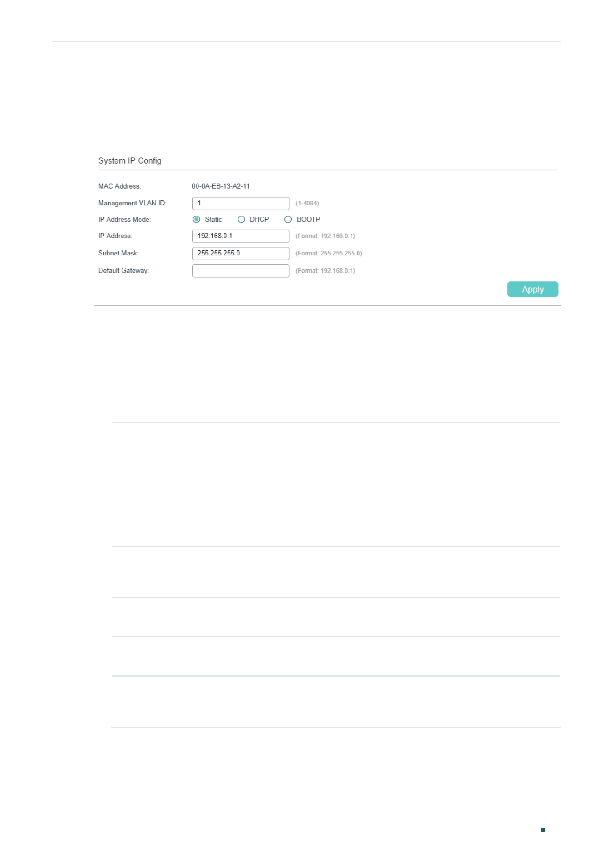Viewport: 614px width, 868px height.
Task: Click the (1-4094) range hint
Action: pyautogui.click(x=307, y=204)
